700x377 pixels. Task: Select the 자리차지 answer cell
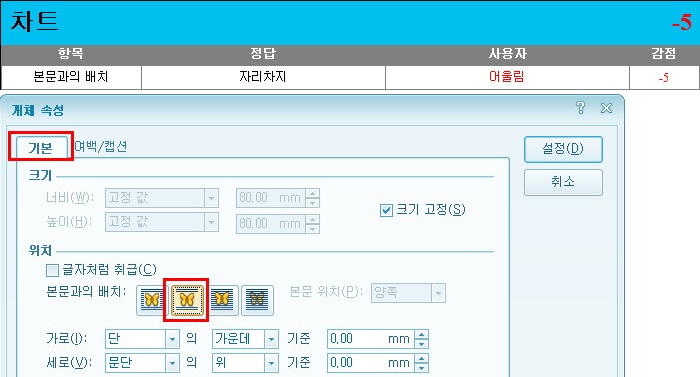click(x=263, y=77)
